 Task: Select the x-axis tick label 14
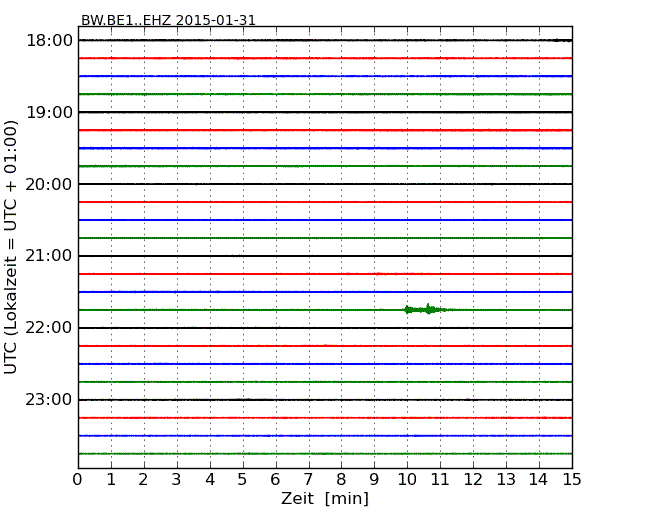[x=539, y=479]
